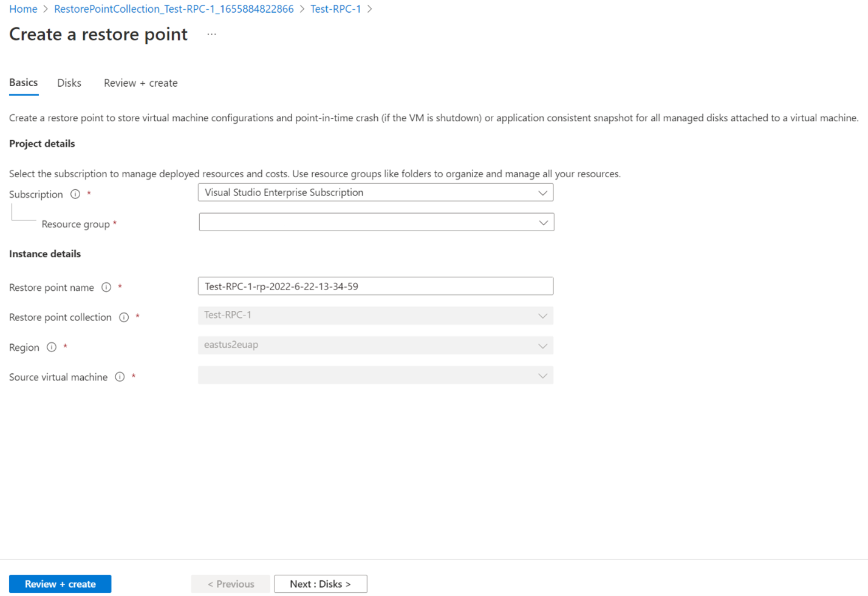Click the Region info icon
Image resolution: width=868 pixels, height=596 pixels.
coord(51,347)
